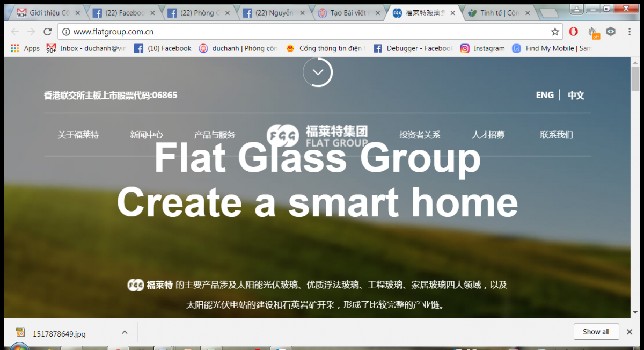
Task: Reload the flatgroup page
Action: click(x=48, y=32)
